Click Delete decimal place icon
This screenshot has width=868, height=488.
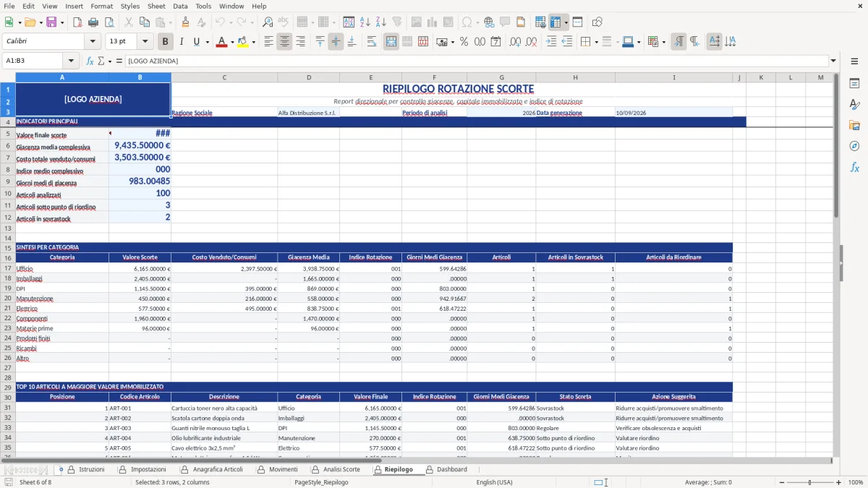click(532, 42)
